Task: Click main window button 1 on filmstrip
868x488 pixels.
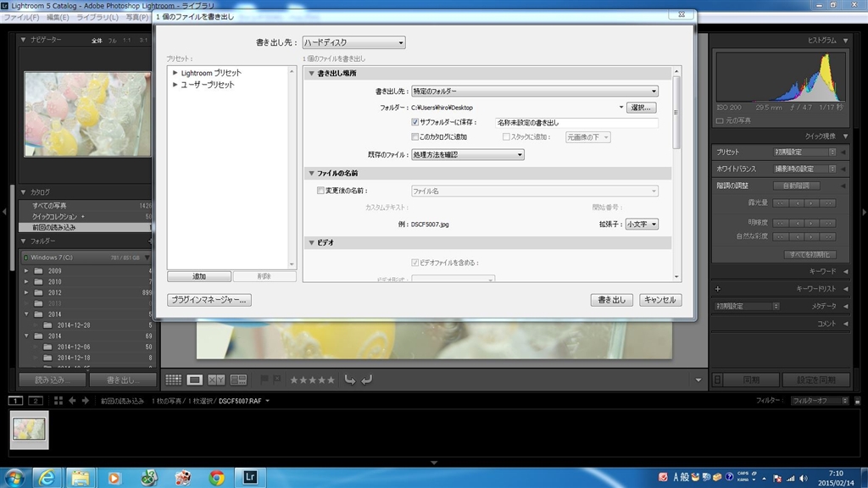Action: 15,401
